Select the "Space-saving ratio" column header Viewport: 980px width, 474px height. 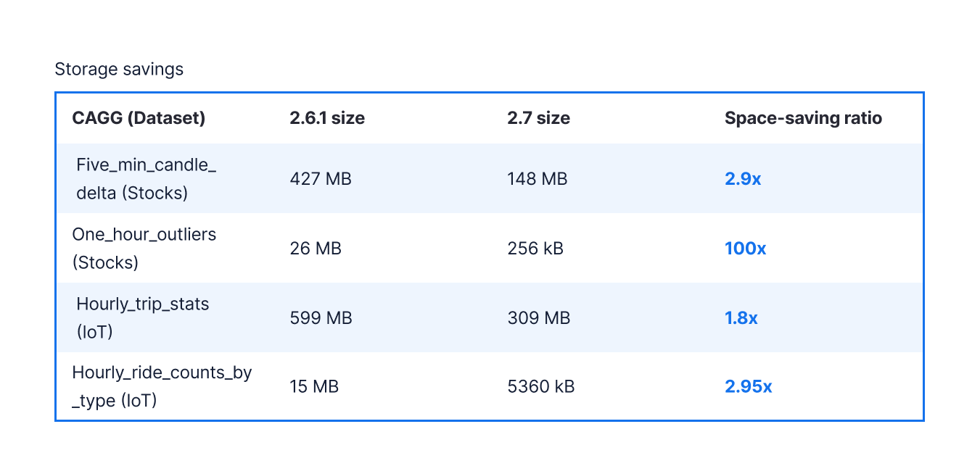(803, 118)
